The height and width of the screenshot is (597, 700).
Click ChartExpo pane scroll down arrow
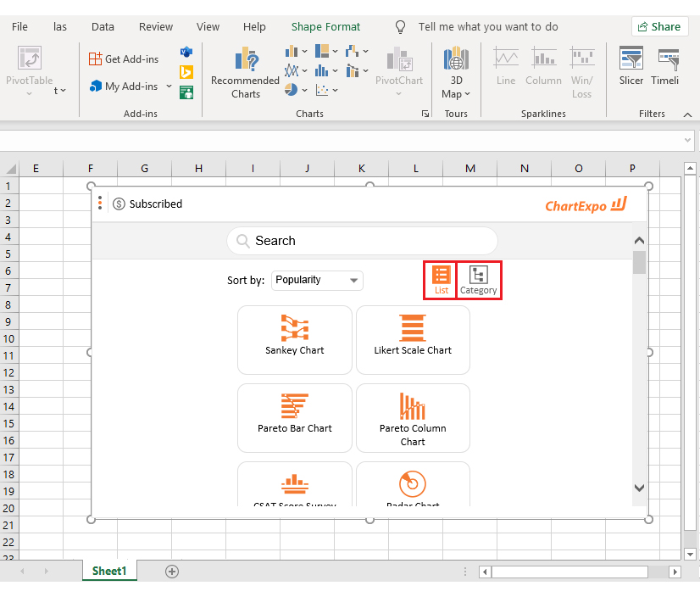click(x=639, y=488)
